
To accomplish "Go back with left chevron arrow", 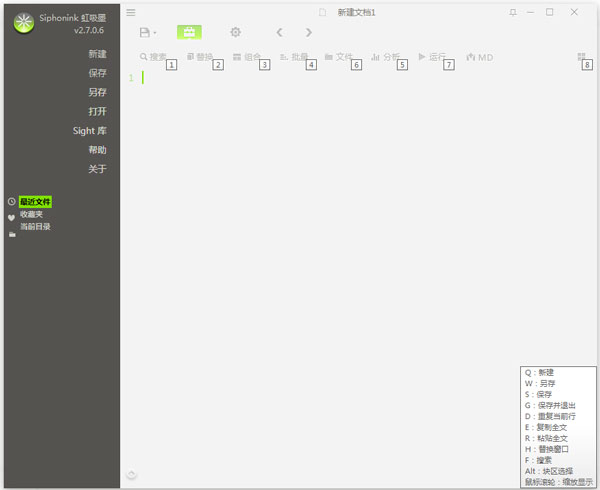I will pos(280,33).
